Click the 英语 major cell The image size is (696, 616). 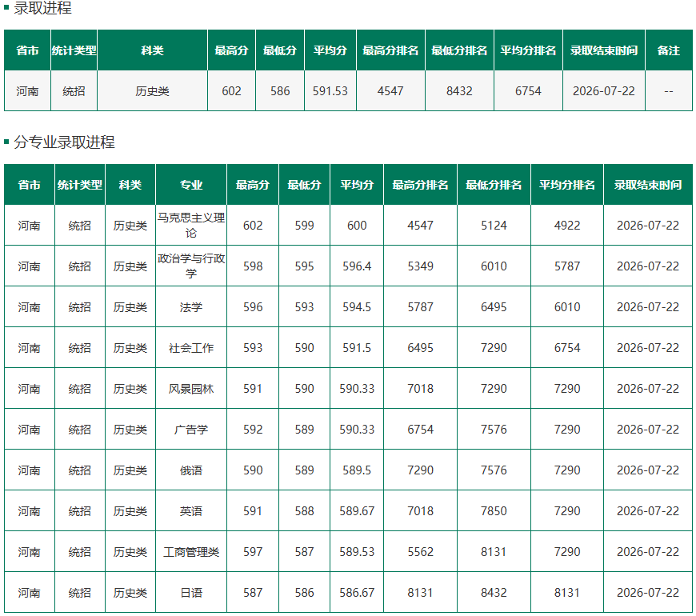[x=191, y=511]
